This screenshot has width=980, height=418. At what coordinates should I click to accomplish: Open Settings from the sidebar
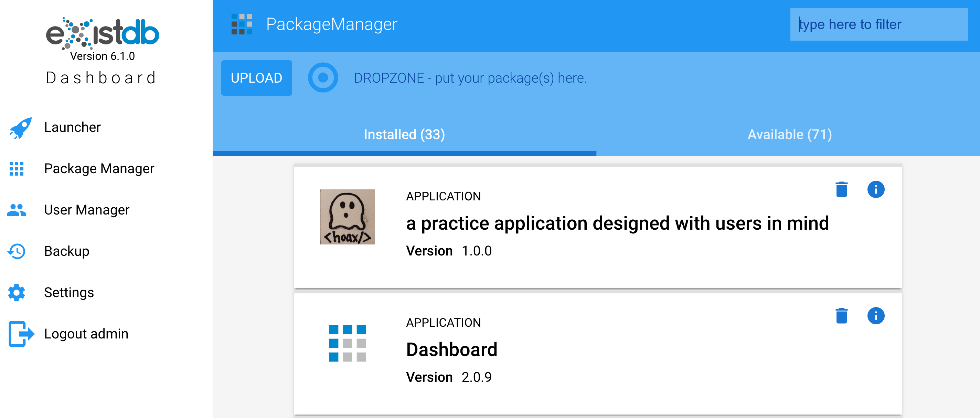tap(69, 292)
